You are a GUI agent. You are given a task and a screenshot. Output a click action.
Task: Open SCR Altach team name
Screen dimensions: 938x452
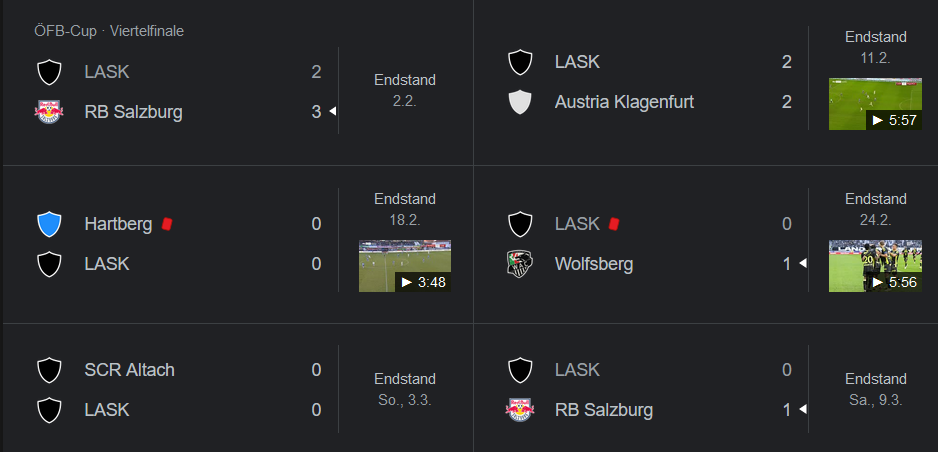[x=129, y=370]
